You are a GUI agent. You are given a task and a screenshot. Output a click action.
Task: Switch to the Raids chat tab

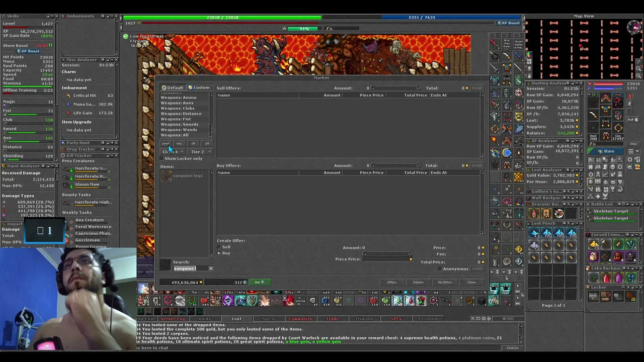click(x=204, y=319)
